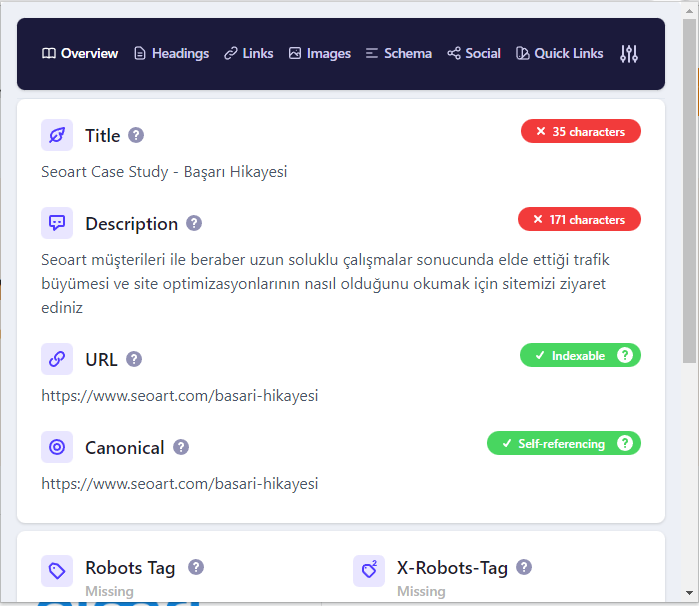Click the green Indexable badge
The image size is (699, 606).
click(578, 355)
